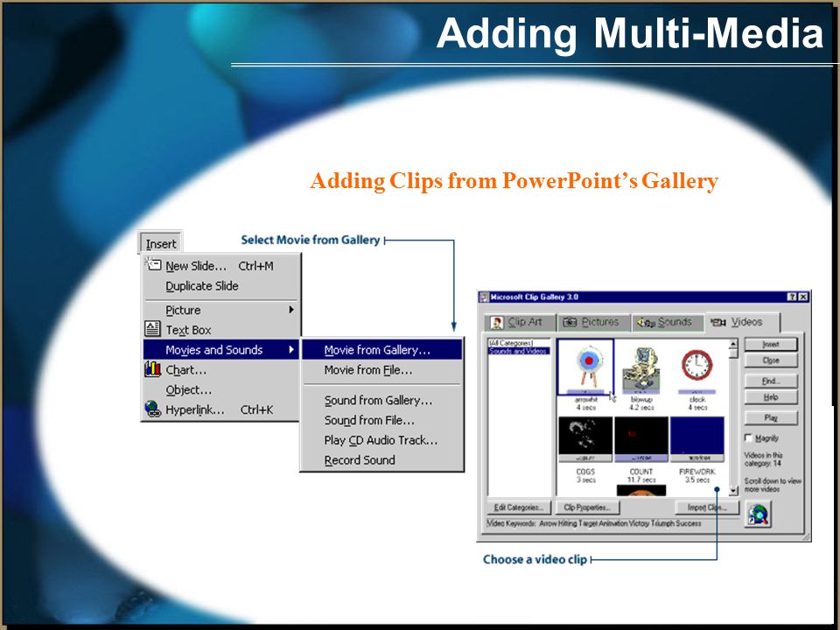
Task: Click the Clip Properties... button
Action: pyautogui.click(x=587, y=507)
